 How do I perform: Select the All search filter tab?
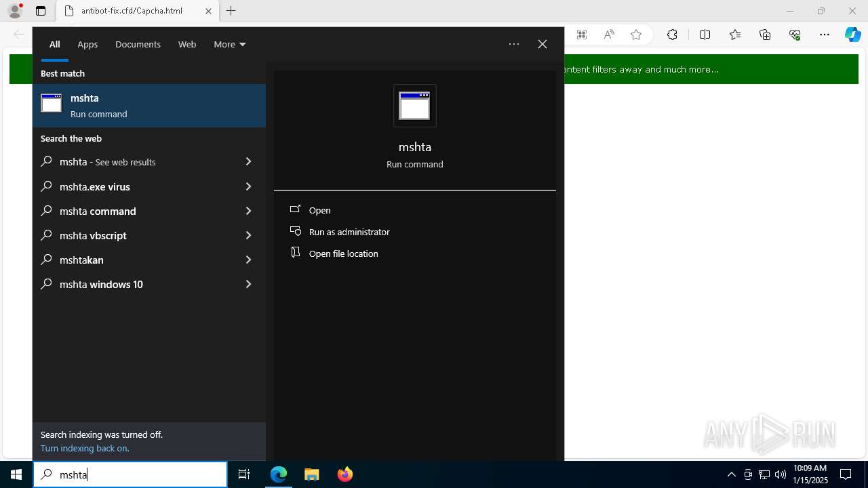tap(55, 44)
